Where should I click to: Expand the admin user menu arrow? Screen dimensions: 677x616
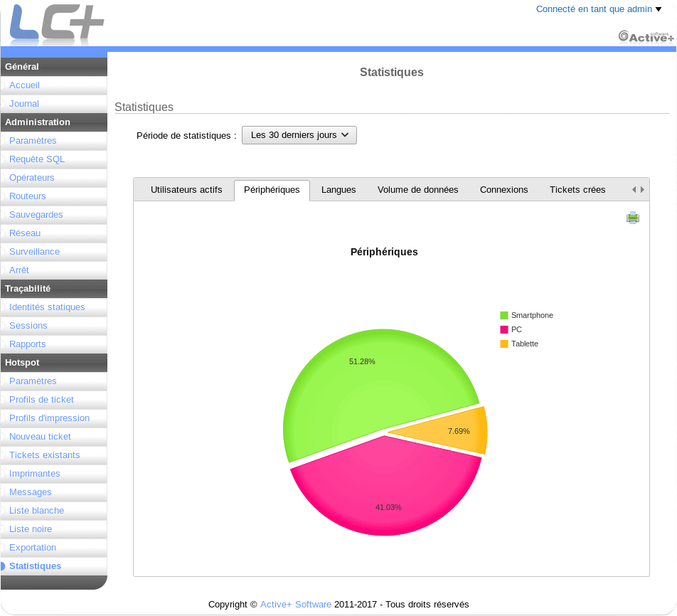tap(659, 9)
